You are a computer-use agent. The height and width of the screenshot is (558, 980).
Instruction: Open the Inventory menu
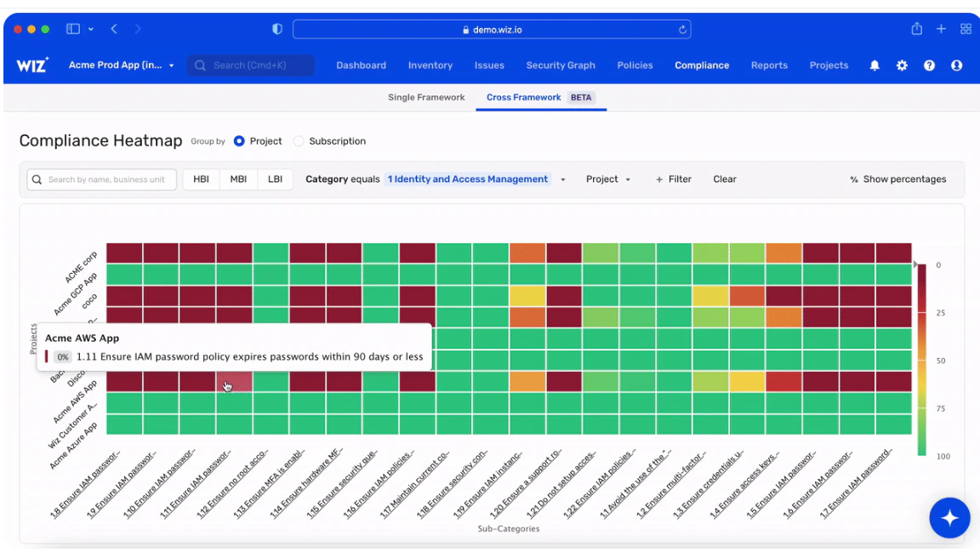[430, 65]
